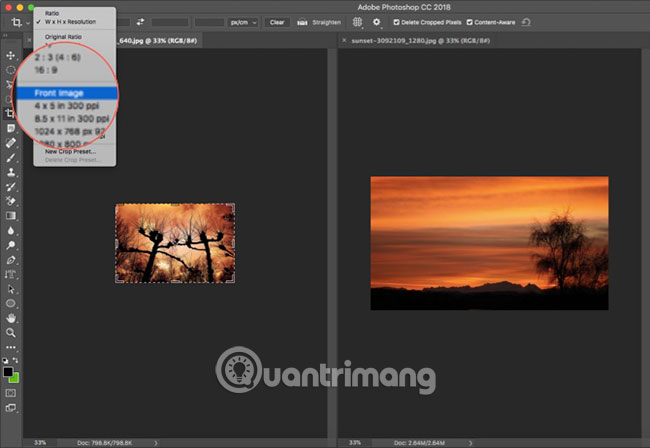Change the screen mode
The width and height of the screenshot is (650, 448).
[11, 408]
